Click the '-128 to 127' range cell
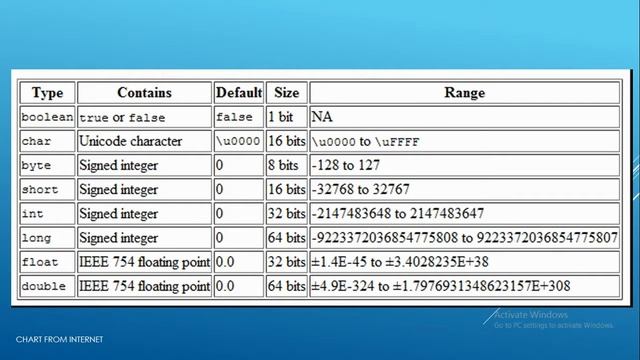640x360 pixels. coord(464,165)
